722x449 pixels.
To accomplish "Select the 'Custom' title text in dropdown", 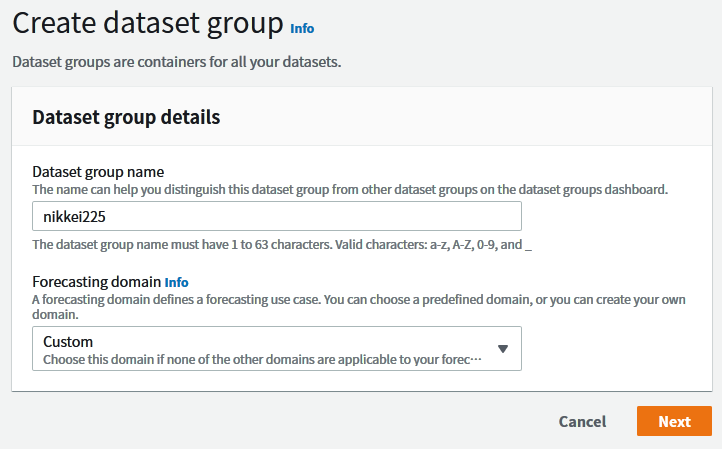I will [68, 341].
